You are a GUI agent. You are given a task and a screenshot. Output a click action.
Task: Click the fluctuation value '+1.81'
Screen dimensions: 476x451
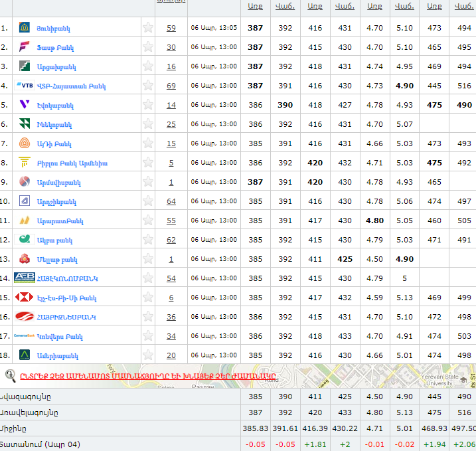tap(315, 444)
